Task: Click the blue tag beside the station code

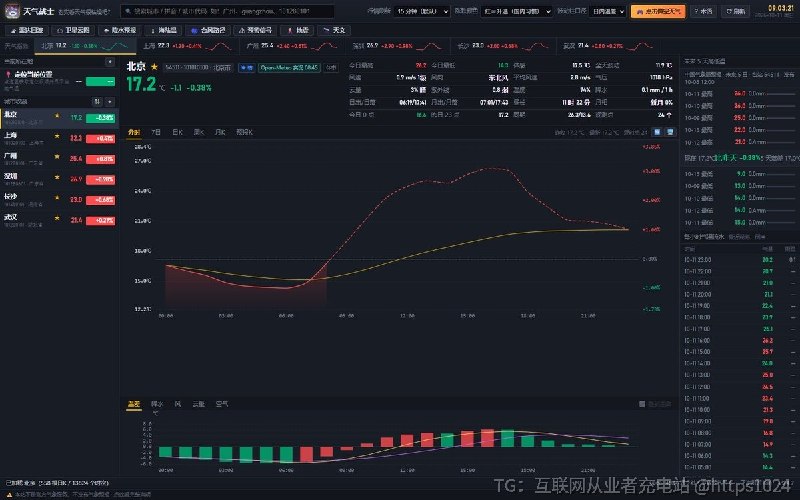Action: click(246, 67)
